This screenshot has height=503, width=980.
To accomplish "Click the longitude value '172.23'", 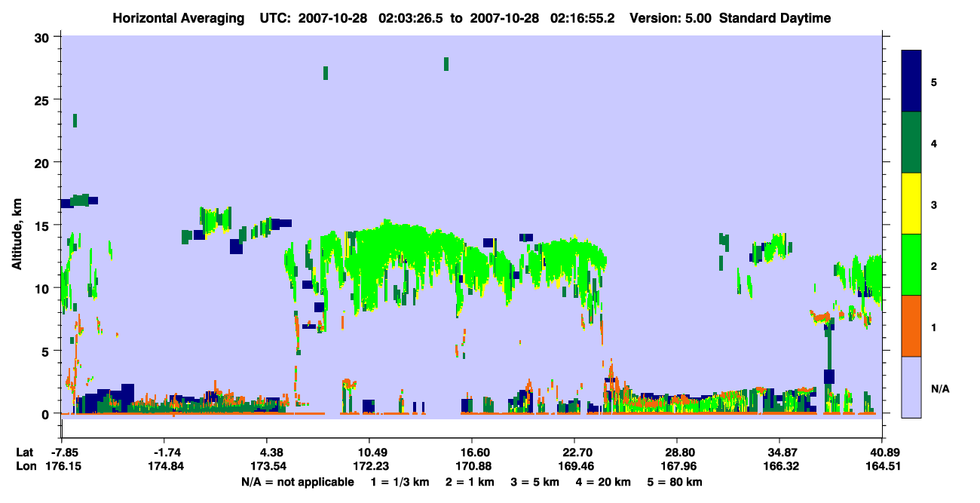I will 372,467.
